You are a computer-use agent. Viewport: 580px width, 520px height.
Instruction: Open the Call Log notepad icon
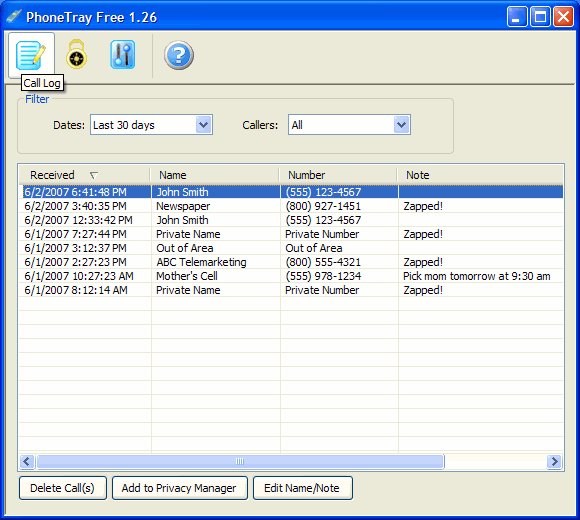coord(31,55)
